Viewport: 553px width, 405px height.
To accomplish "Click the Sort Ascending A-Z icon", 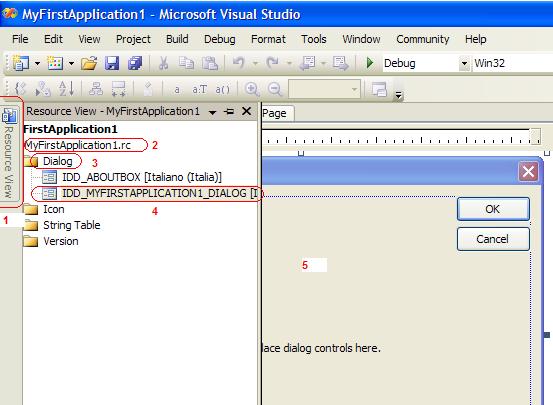I will (66, 89).
